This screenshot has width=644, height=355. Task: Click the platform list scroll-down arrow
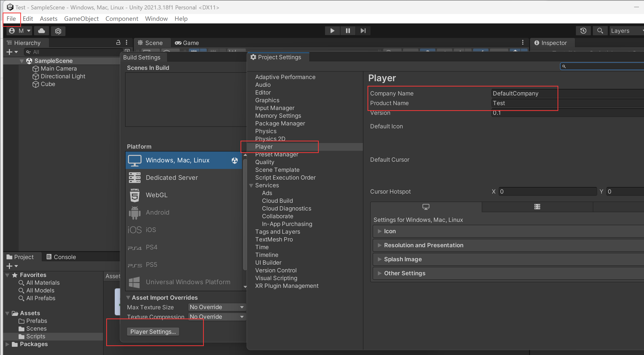pyautogui.click(x=245, y=287)
